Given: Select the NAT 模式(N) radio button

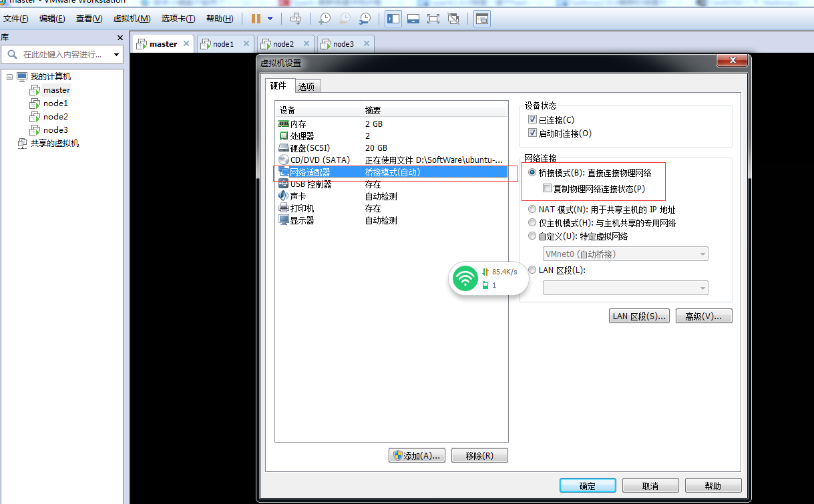Looking at the screenshot, I should 532,210.
